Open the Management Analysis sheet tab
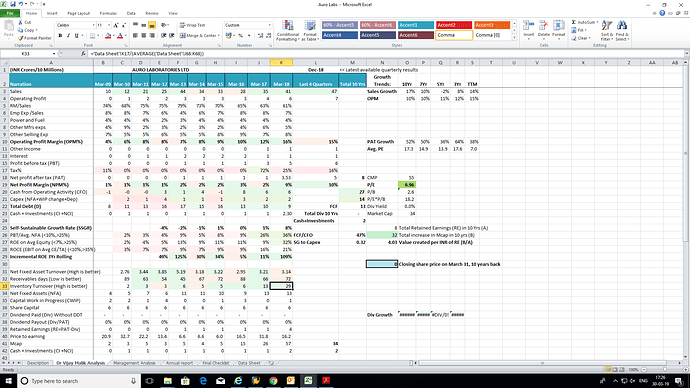 (134, 363)
